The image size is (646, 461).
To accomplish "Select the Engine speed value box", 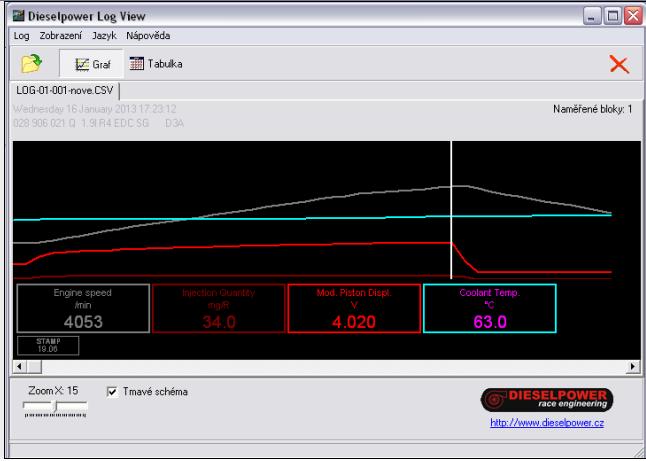I will (x=83, y=308).
